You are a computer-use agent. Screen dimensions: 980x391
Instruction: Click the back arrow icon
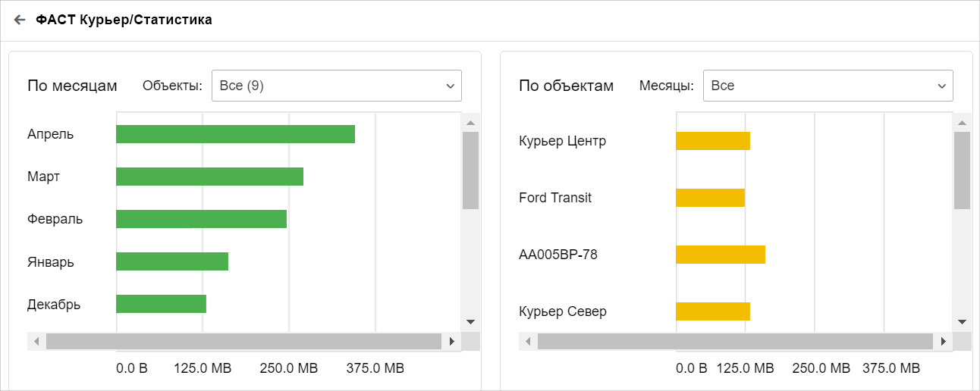(20, 20)
